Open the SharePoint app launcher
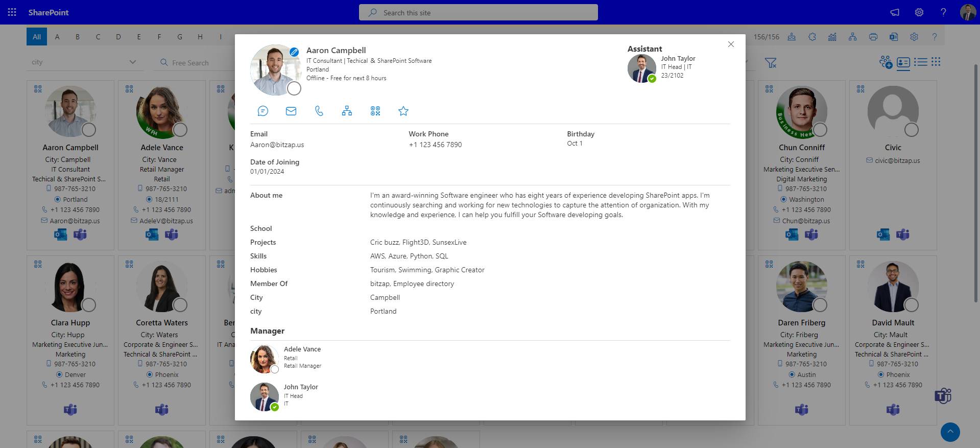Image resolution: width=980 pixels, height=448 pixels. tap(12, 12)
